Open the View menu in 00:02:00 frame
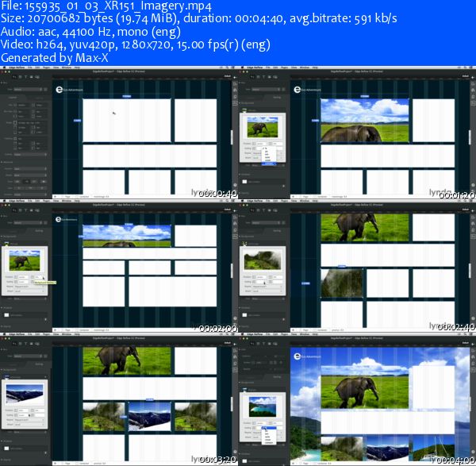Viewport: 476px width, 466px height. click(x=56, y=201)
